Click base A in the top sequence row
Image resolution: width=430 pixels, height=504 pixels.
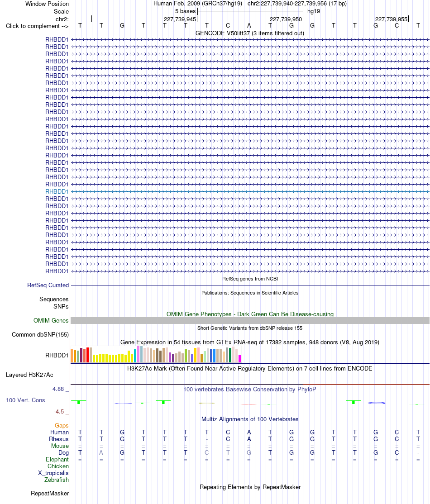[249, 26]
